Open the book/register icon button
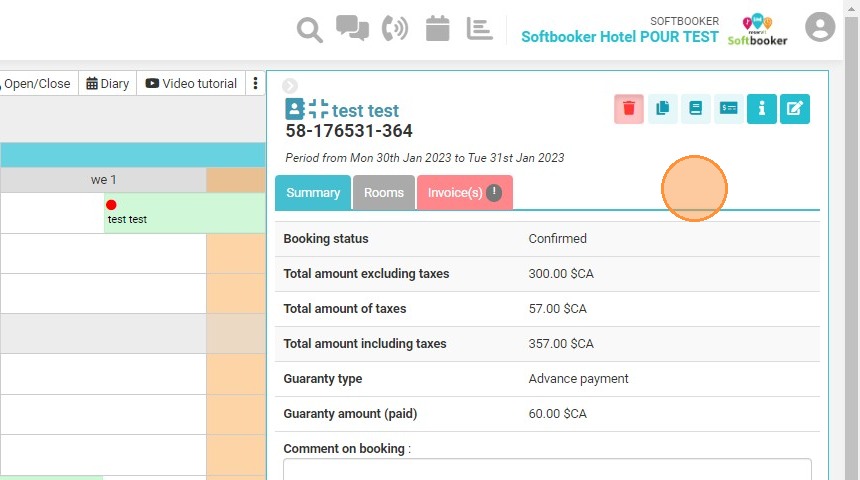 (x=695, y=109)
